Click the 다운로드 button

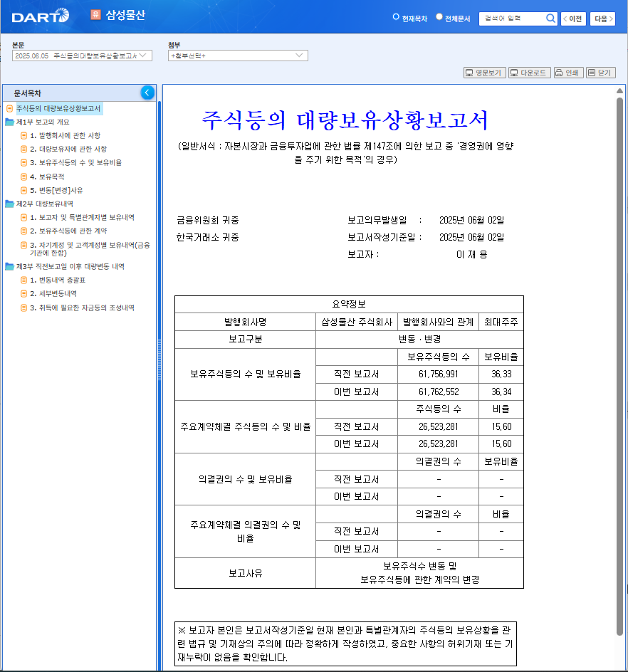(530, 73)
